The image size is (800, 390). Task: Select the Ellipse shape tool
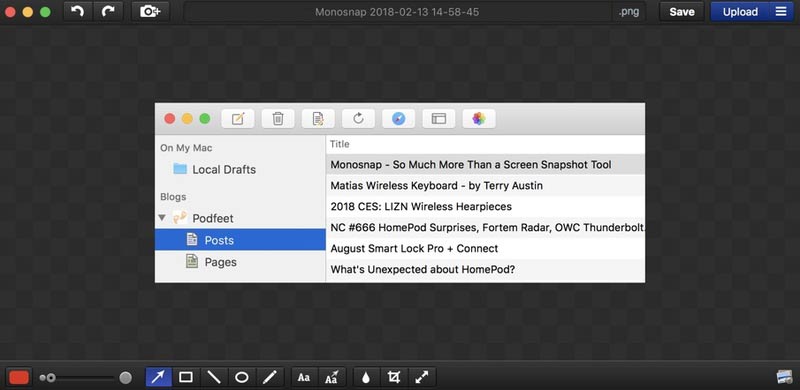click(x=241, y=378)
